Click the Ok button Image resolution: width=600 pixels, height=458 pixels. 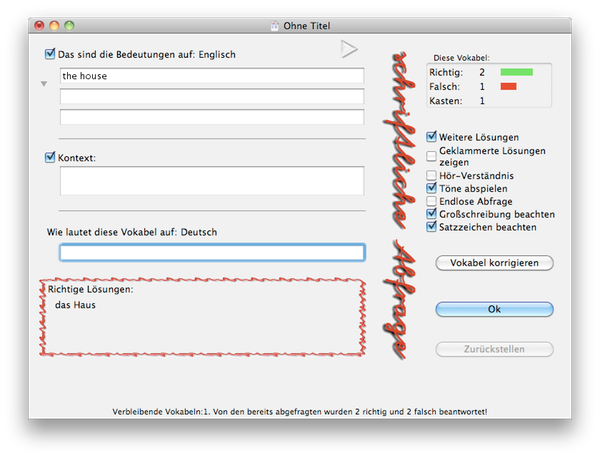(x=494, y=309)
